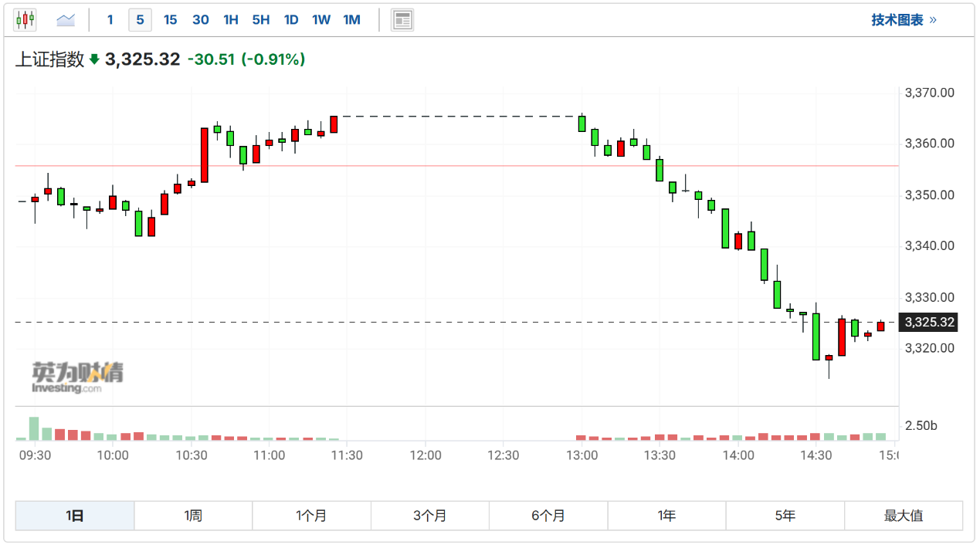Choose the 15 minute interval
Image resolution: width=980 pixels, height=548 pixels.
pos(170,19)
